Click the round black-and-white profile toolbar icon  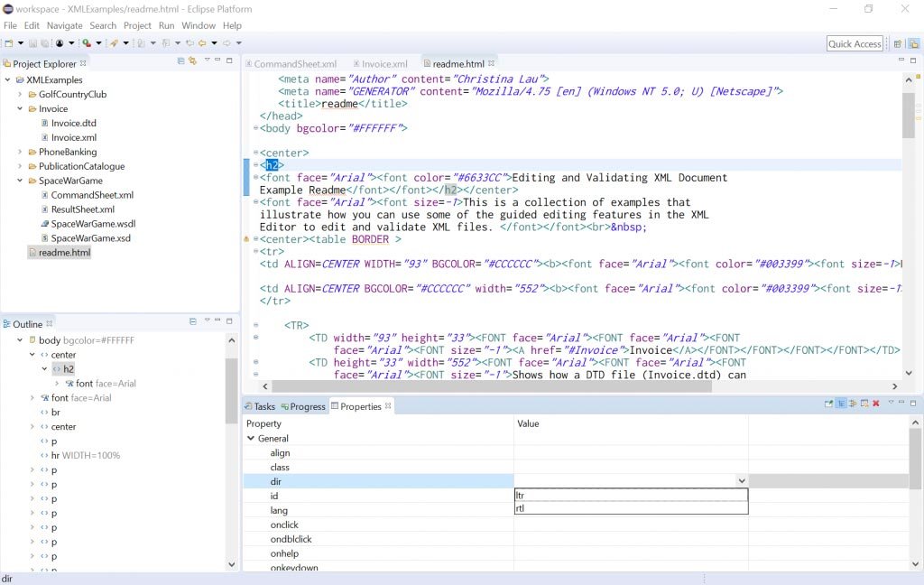pos(60,43)
